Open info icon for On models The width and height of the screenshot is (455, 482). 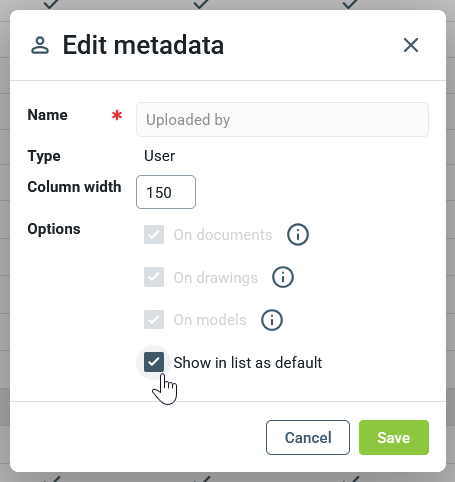coord(272,320)
